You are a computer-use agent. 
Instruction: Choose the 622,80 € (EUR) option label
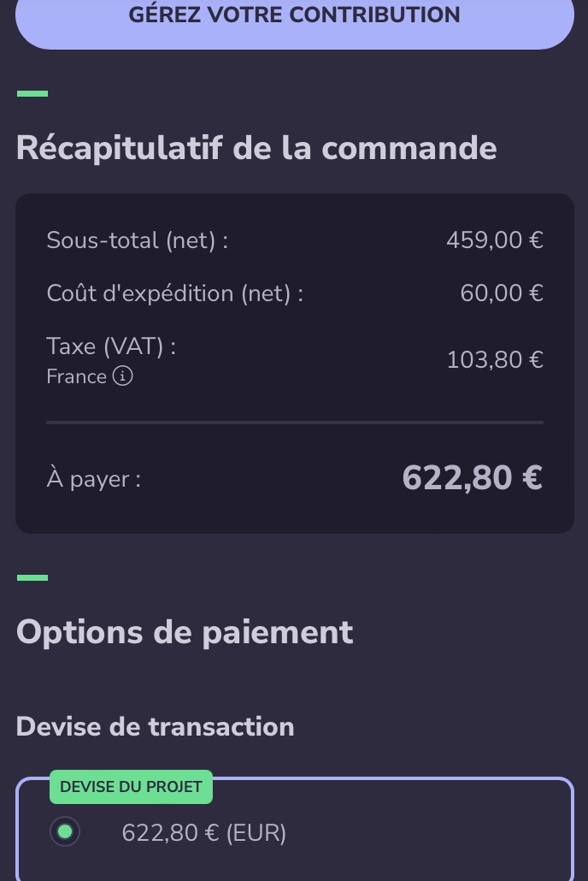[204, 833]
